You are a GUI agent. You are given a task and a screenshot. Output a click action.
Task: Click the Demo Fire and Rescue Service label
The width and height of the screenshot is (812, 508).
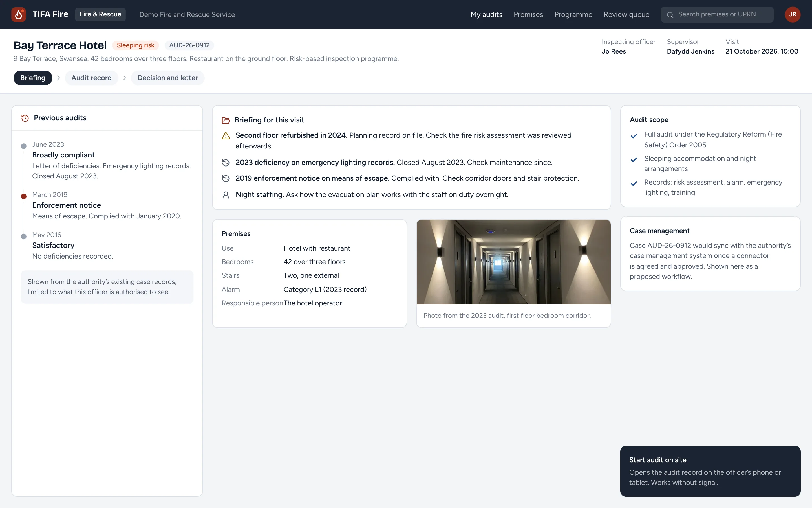(x=187, y=15)
